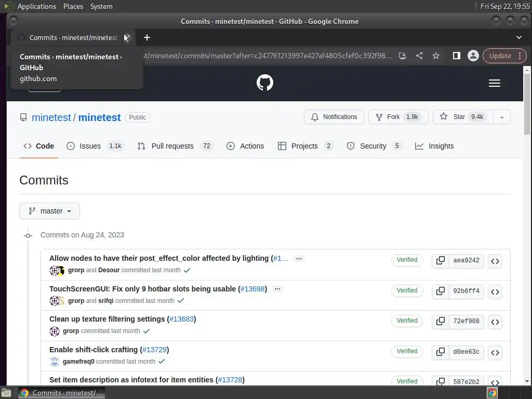Screen dimensions: 532x399
Task: Click grorp and Desour avatar icons
Action: [57, 270]
